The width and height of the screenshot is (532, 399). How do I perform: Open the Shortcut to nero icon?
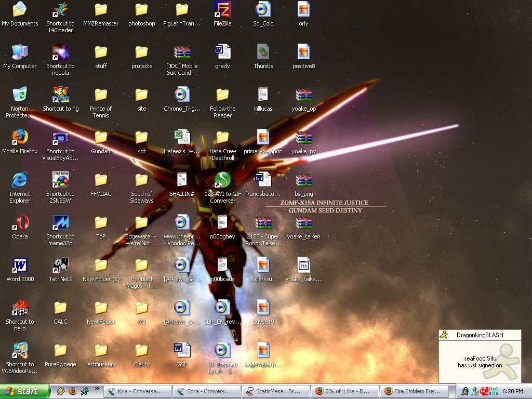(20, 309)
